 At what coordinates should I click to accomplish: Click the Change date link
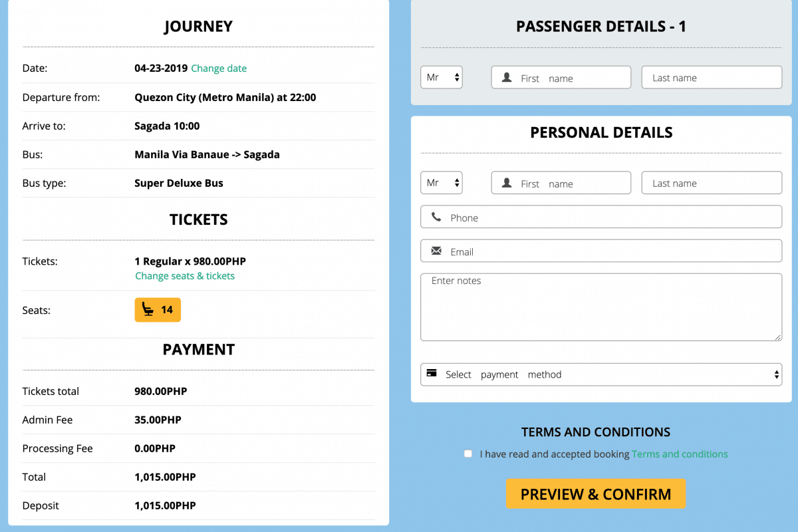coord(219,68)
